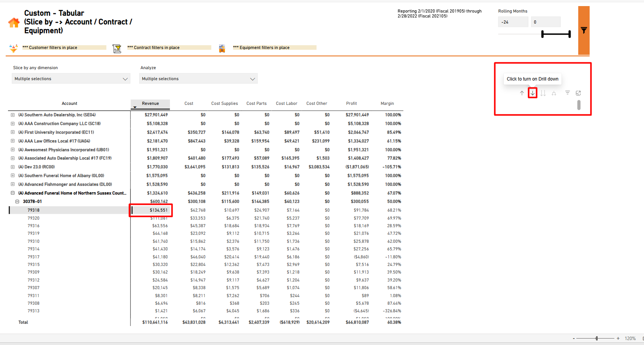644x345 pixels.
Task: Open the visual in Focus mode
Action: [x=578, y=93]
